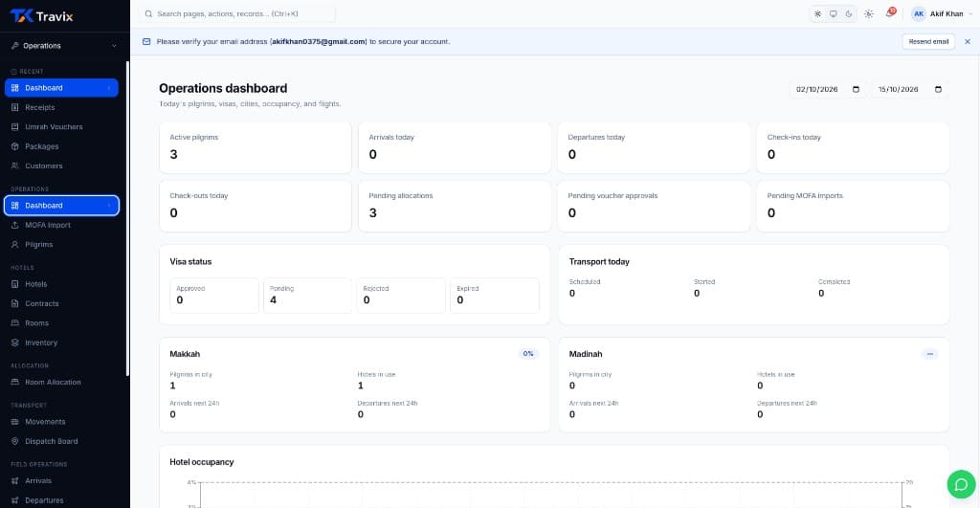Go to the Pilgrims page

[x=61, y=244]
